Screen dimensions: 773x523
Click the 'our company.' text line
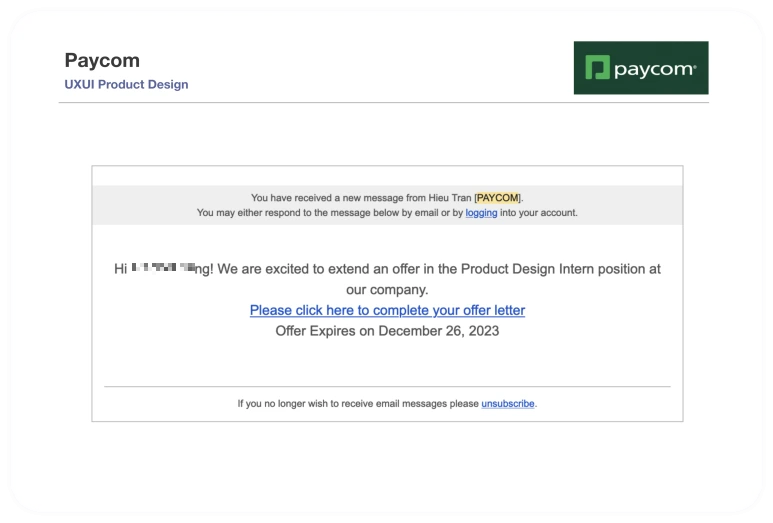pyautogui.click(x=387, y=290)
